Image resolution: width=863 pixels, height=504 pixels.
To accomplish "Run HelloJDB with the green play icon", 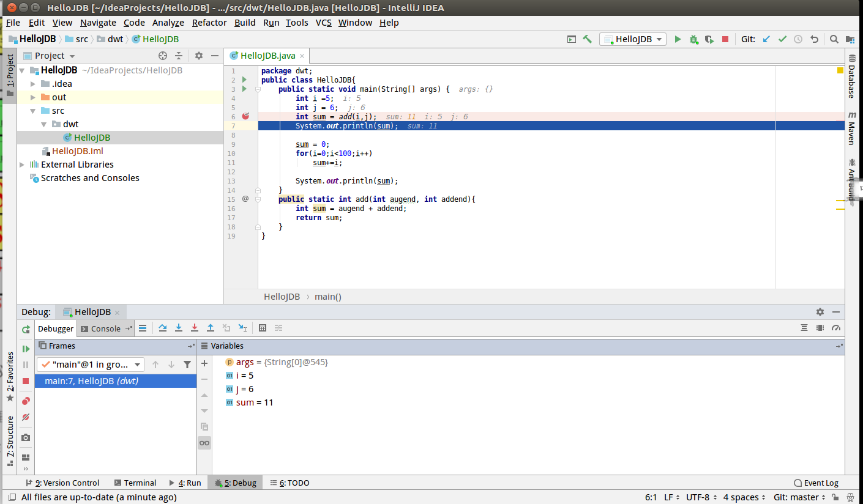I will 678,39.
